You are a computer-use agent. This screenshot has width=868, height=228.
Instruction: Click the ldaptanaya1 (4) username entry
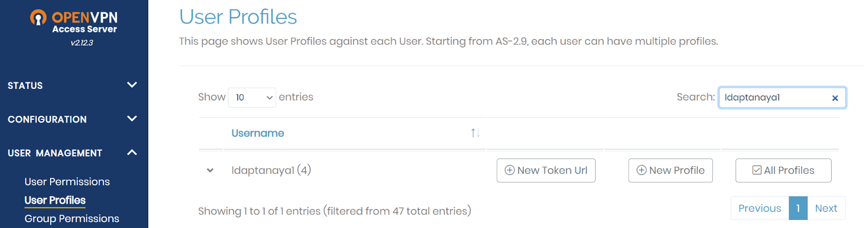point(271,170)
